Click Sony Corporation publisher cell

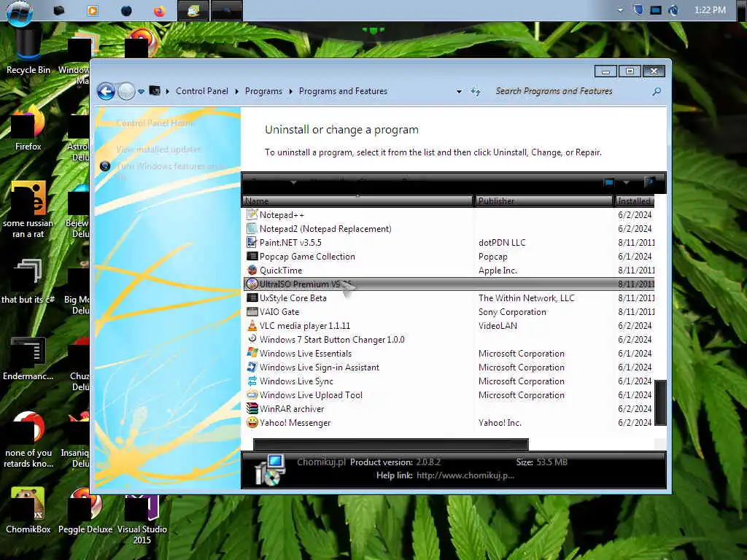coord(512,311)
